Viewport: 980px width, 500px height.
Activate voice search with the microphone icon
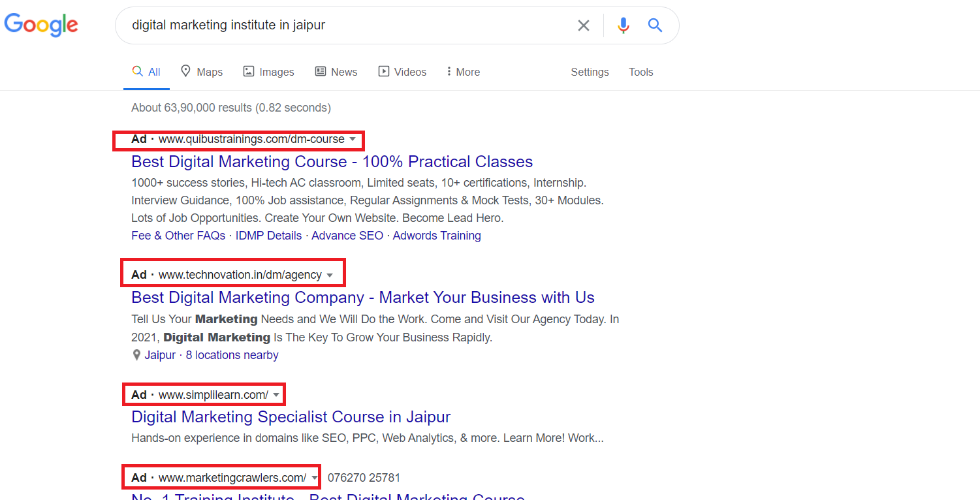623,25
